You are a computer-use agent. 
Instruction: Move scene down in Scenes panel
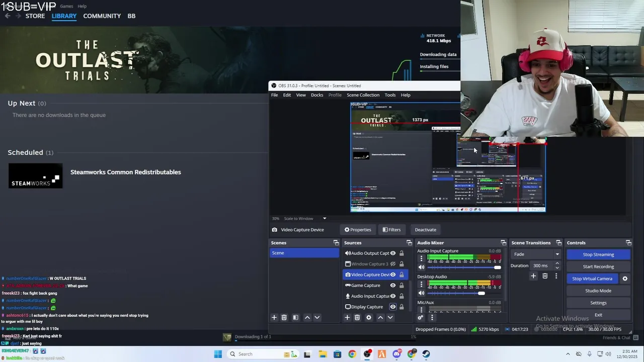pos(317,317)
